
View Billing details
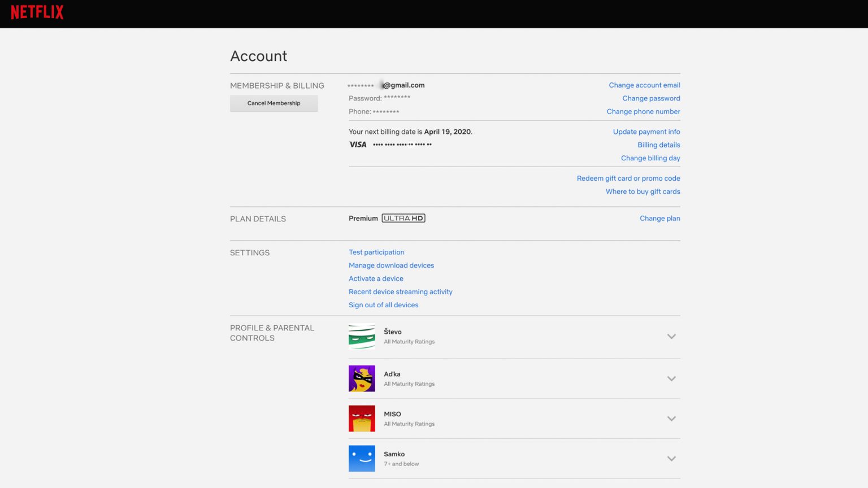click(659, 145)
